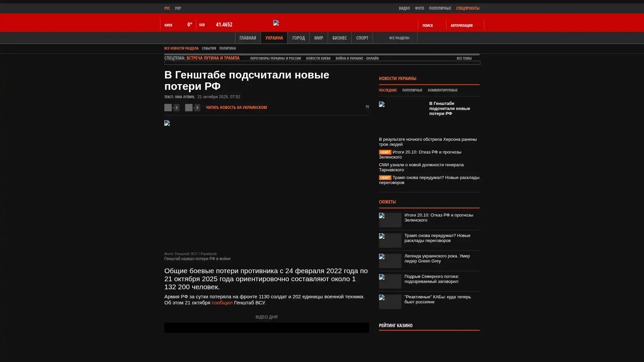Click the Поиск search field

(x=428, y=25)
